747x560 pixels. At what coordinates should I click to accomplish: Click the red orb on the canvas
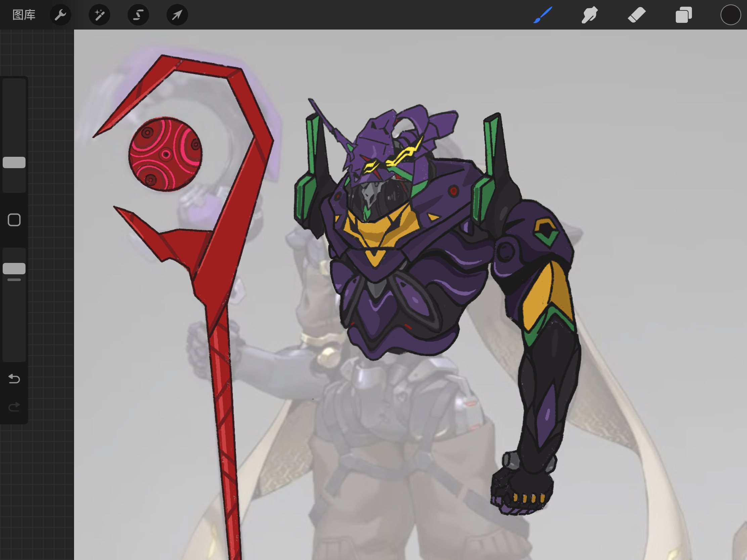coord(166,154)
